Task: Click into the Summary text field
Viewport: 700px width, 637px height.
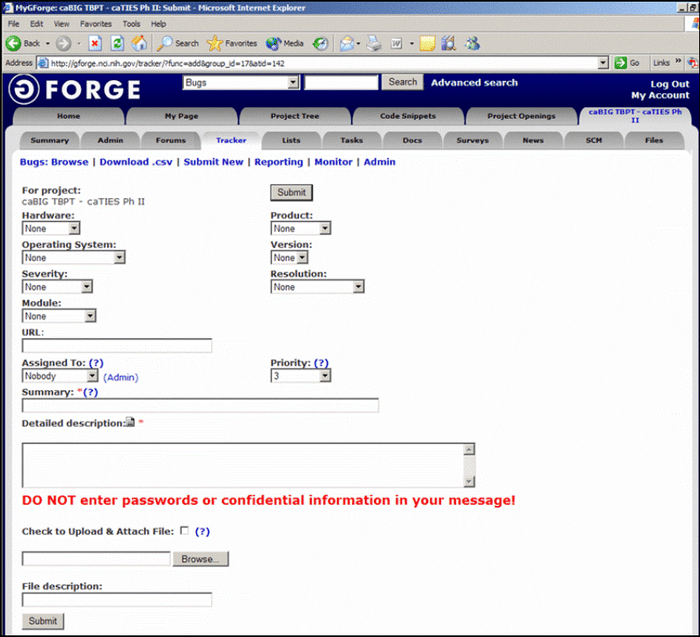Action: [200, 406]
